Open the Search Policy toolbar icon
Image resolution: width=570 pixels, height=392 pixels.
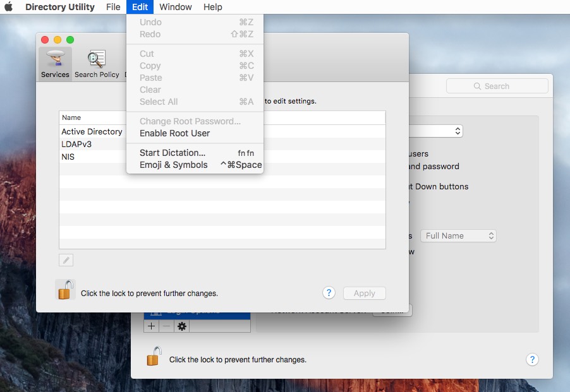pyautogui.click(x=97, y=64)
